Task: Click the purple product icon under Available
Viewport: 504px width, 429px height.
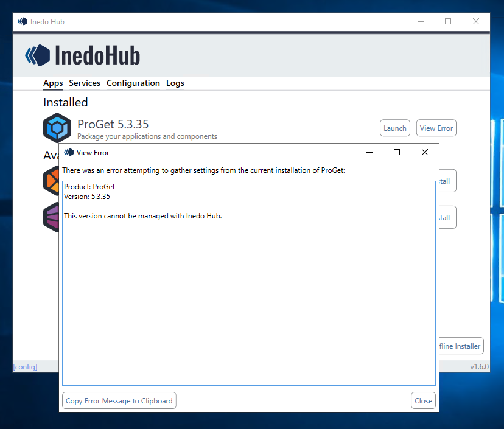Action: (51, 217)
